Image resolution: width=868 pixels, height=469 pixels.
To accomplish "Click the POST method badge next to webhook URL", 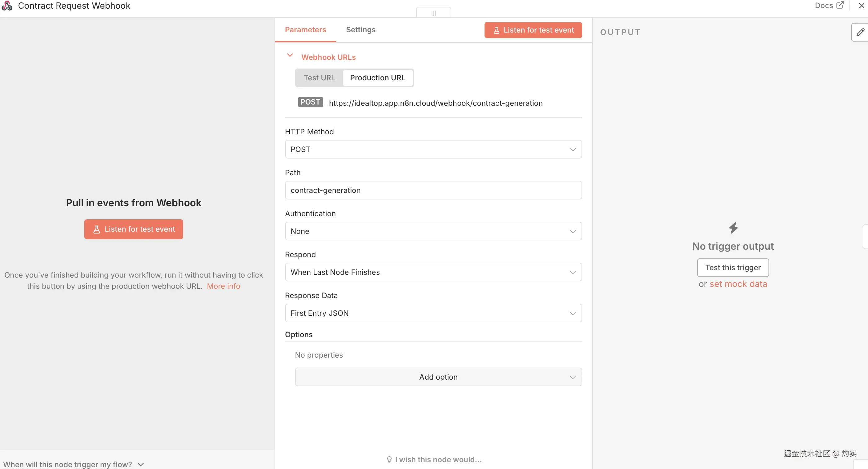I will [x=310, y=102].
